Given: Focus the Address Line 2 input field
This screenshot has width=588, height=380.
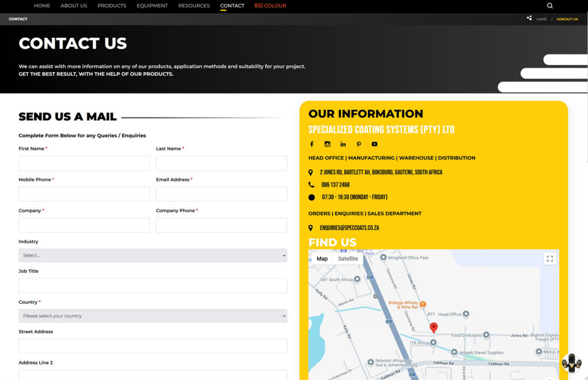Looking at the screenshot, I should click(x=153, y=375).
